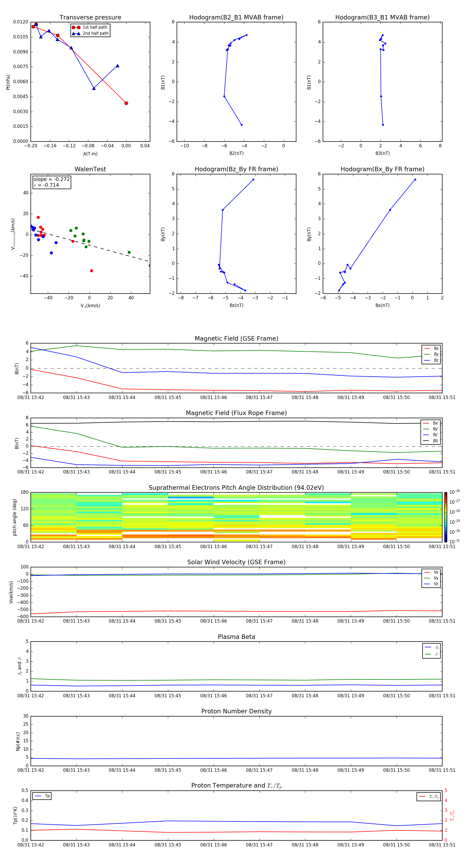Select the Tp legend entry
This screenshot has height=868, width=473.
[42, 796]
